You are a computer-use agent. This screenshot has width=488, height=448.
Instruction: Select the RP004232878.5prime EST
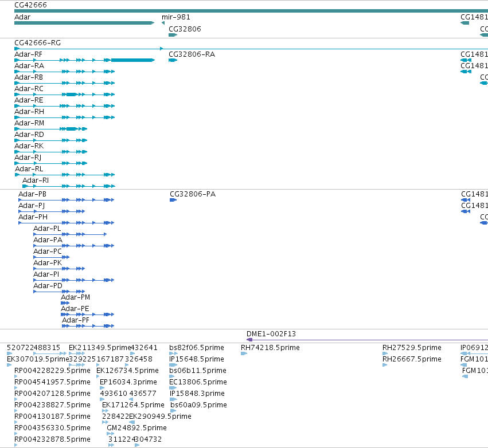click(x=16, y=446)
